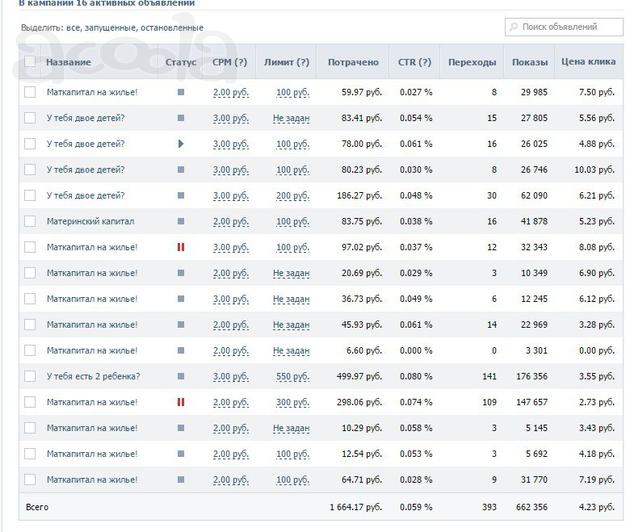Click stopped status icon in 20.69 руб. row
The width and height of the screenshot is (626, 532).
pyautogui.click(x=181, y=273)
